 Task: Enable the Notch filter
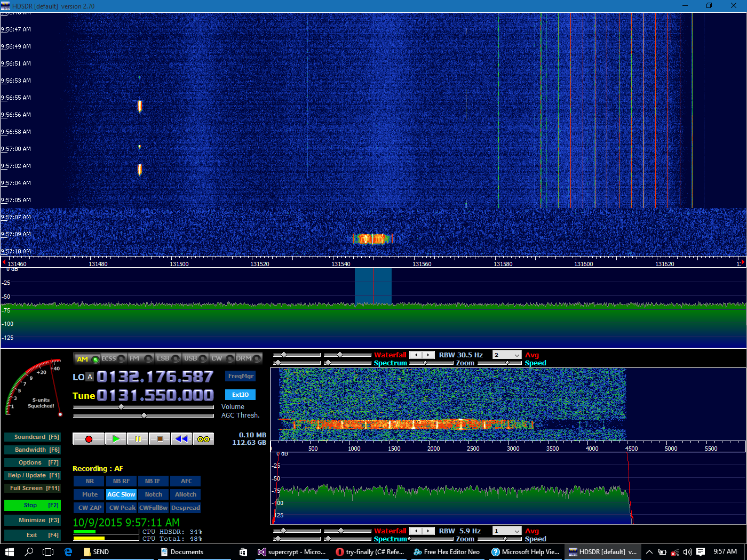pos(153,494)
